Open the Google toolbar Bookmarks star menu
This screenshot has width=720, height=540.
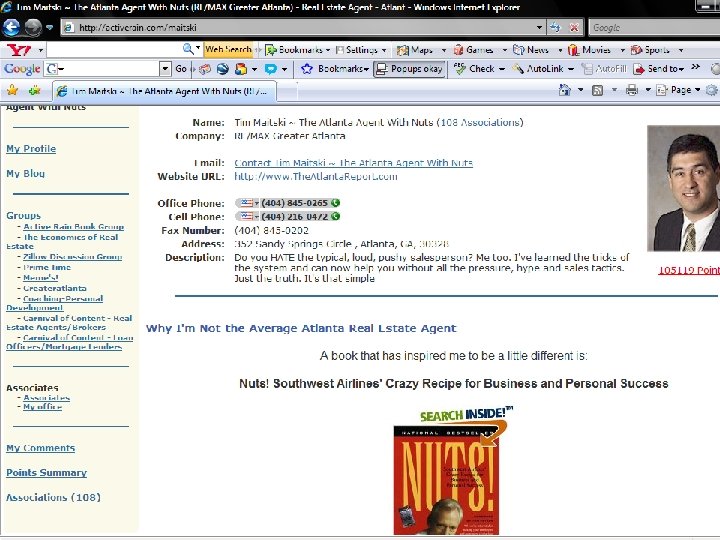(x=335, y=69)
